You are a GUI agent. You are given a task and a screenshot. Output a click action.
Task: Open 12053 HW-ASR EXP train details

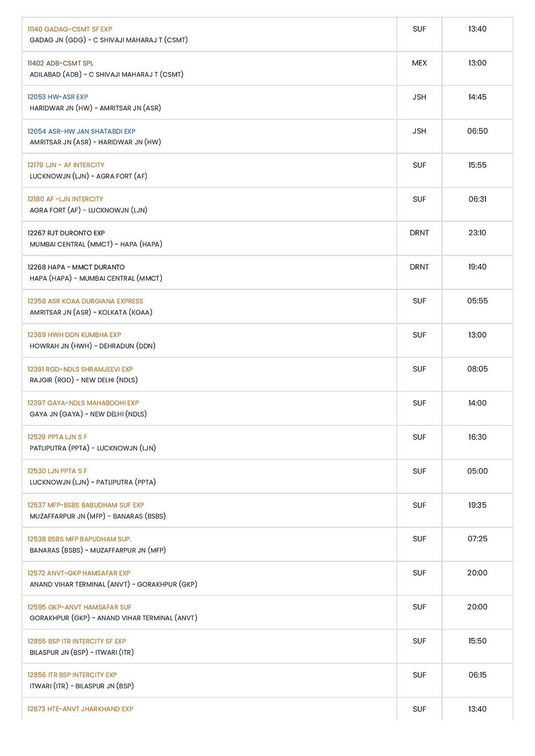pos(58,97)
